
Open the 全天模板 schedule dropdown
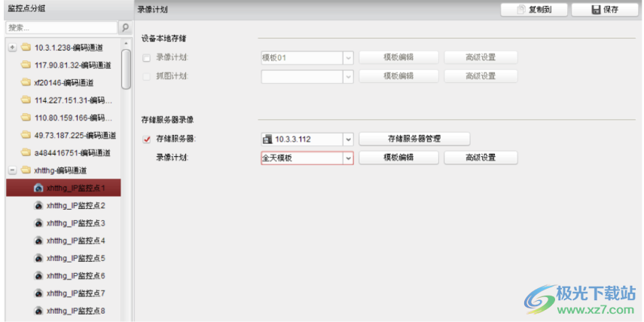tap(348, 158)
